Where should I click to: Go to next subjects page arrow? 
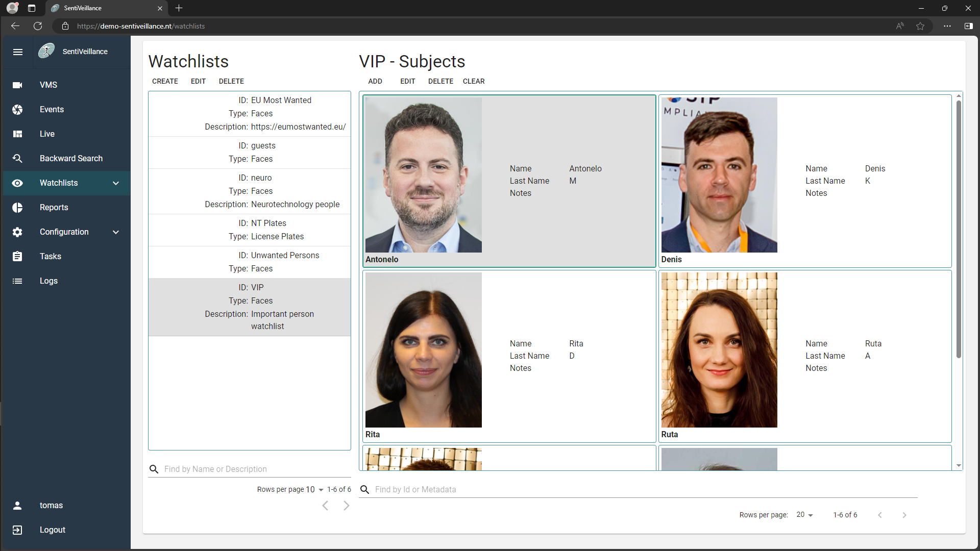[904, 515]
